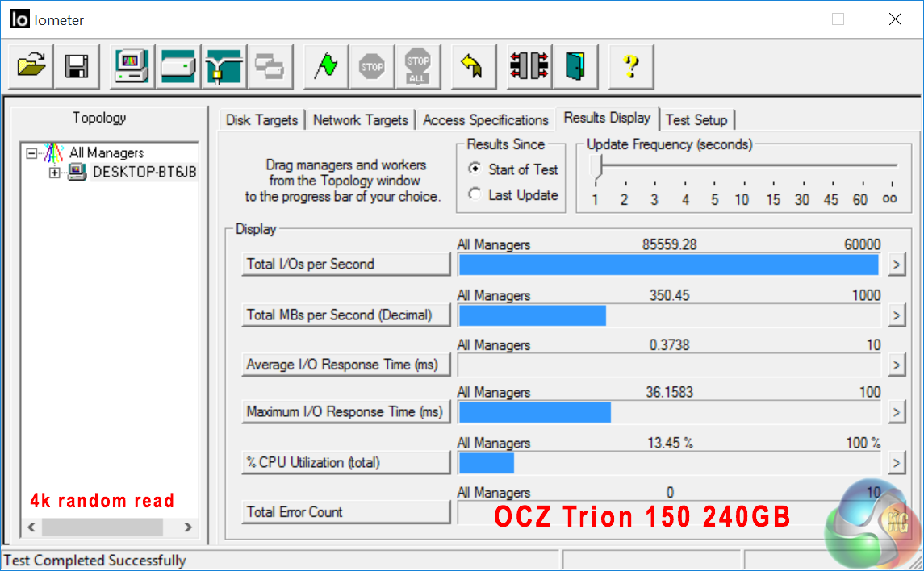Set update frequency to 5 seconds mark

point(714,200)
